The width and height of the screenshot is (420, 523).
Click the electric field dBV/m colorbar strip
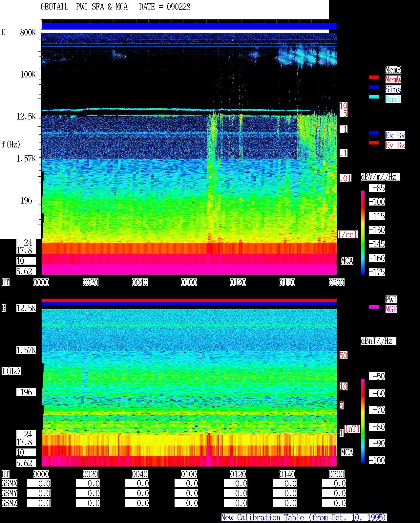(363, 232)
